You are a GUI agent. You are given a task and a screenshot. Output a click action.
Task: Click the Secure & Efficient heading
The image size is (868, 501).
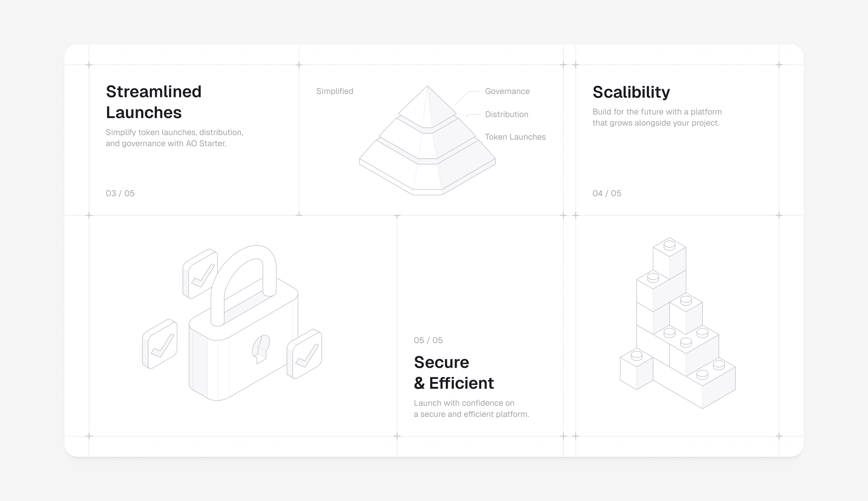click(x=453, y=373)
